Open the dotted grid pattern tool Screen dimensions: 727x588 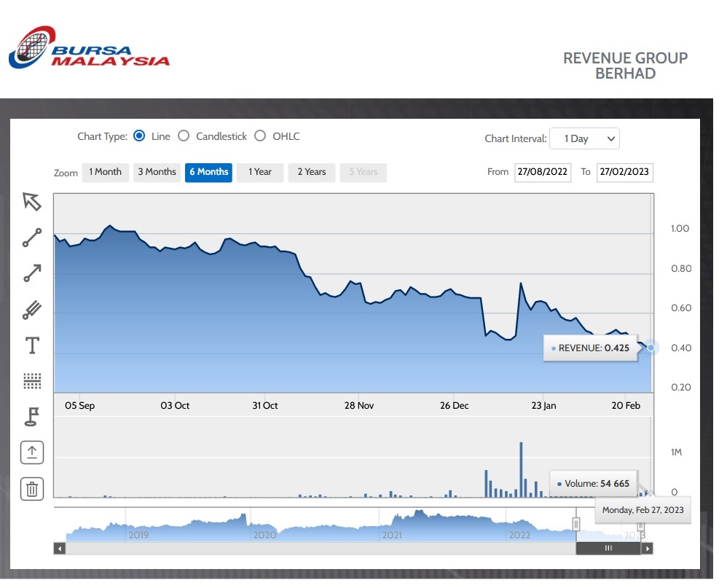tap(32, 381)
